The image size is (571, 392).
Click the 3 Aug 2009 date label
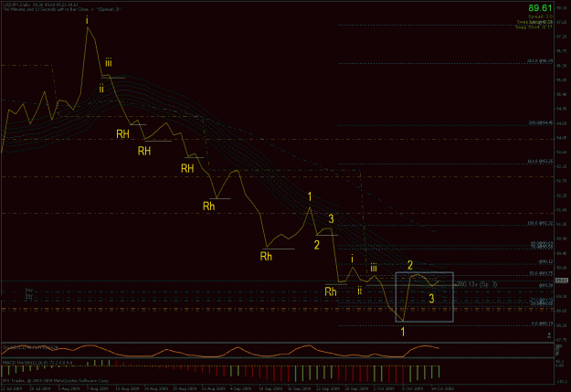69,388
